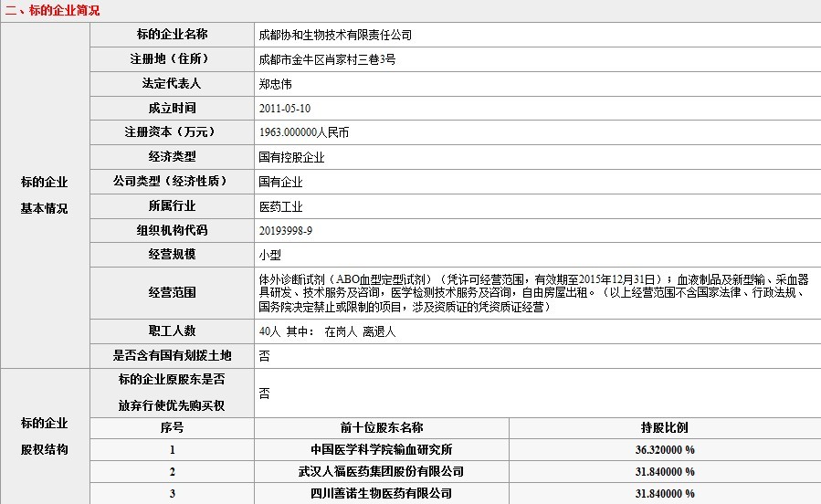The height and width of the screenshot is (504, 821).
Task: Select the label 注册地（住所）
Action: point(172,58)
